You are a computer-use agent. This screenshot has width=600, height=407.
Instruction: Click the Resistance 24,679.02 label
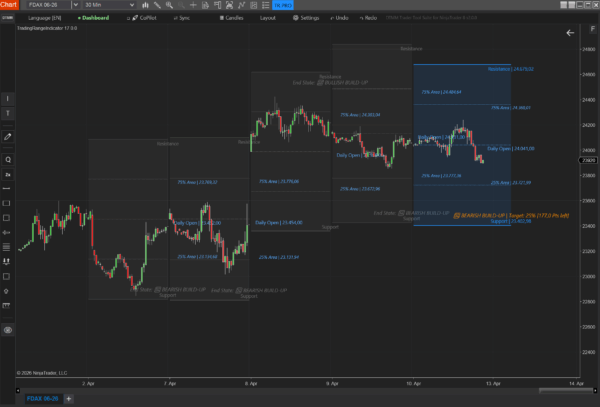(x=510, y=69)
